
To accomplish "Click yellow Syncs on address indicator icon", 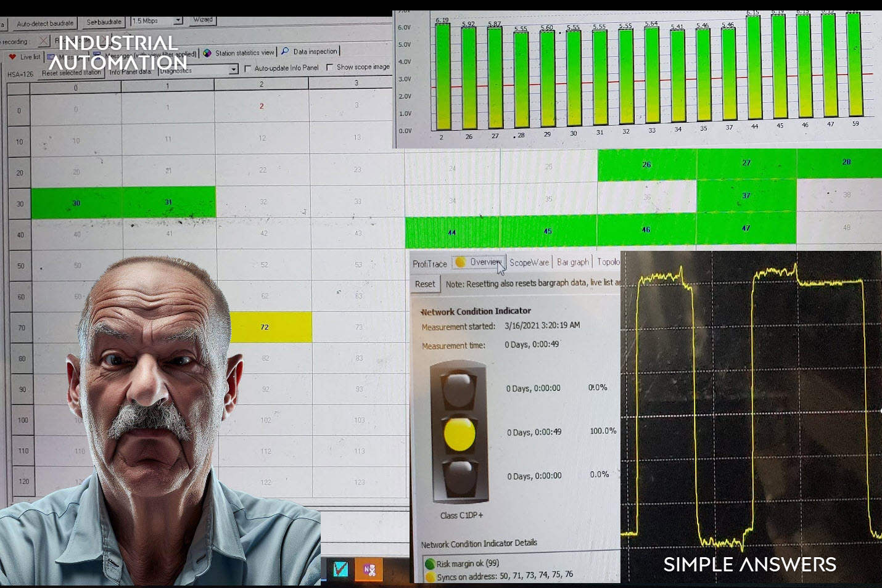I will [x=430, y=578].
